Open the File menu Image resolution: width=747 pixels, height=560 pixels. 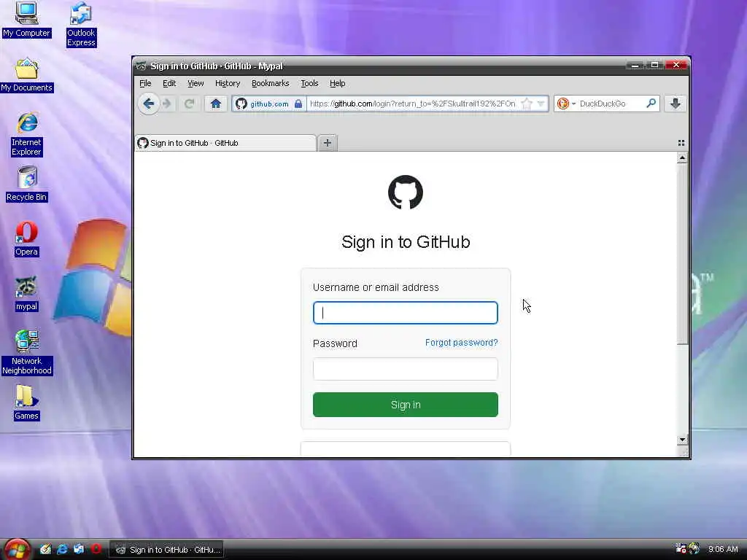[145, 83]
